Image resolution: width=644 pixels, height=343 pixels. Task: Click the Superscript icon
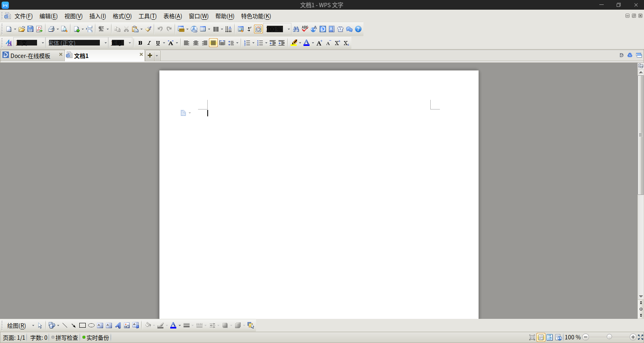(337, 43)
